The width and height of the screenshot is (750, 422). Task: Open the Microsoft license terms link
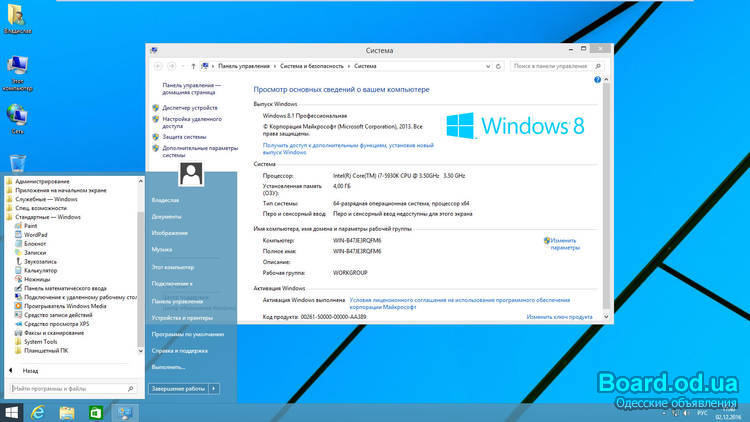point(460,303)
